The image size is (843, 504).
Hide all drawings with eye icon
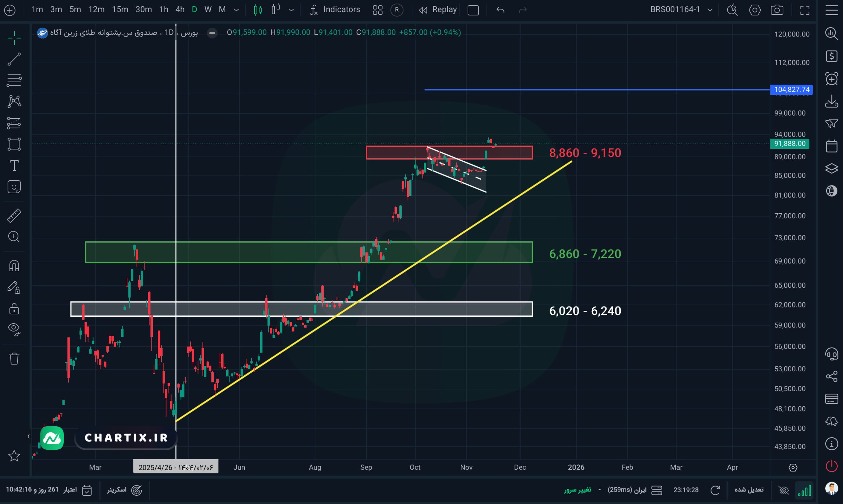click(x=14, y=329)
